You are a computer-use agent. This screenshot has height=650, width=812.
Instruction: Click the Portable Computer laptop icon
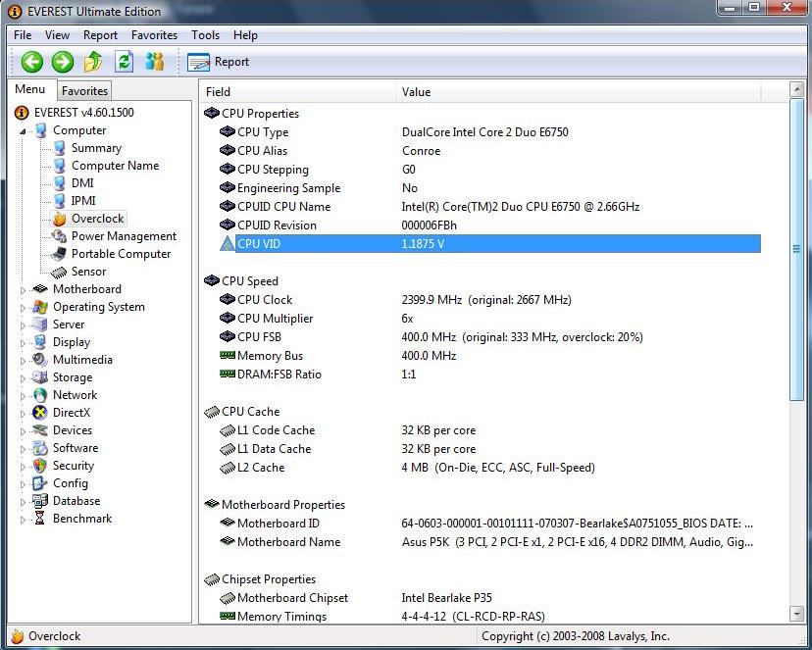59,254
